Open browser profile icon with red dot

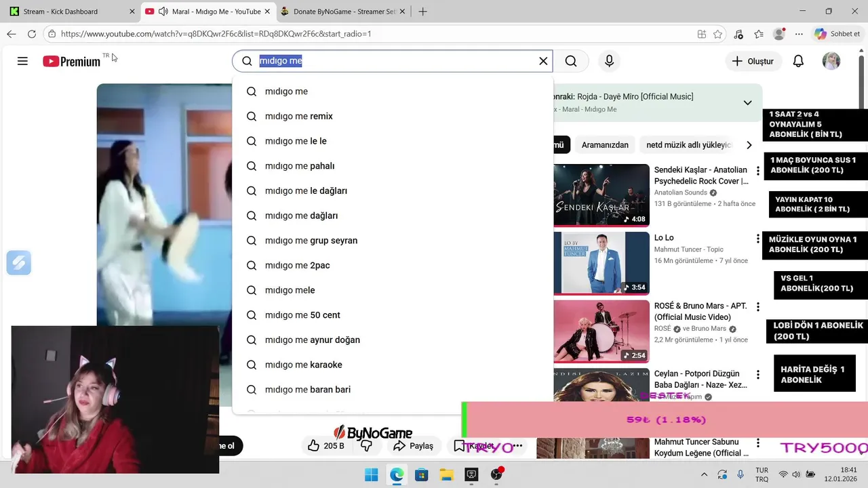point(779,34)
